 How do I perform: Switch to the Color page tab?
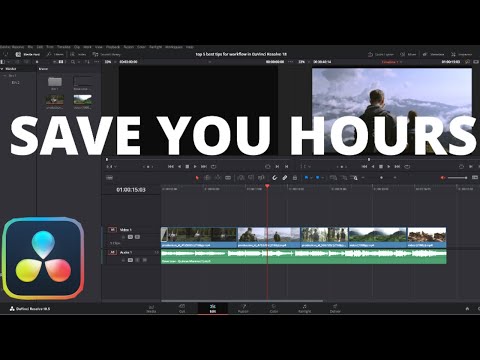pyautogui.click(x=274, y=309)
